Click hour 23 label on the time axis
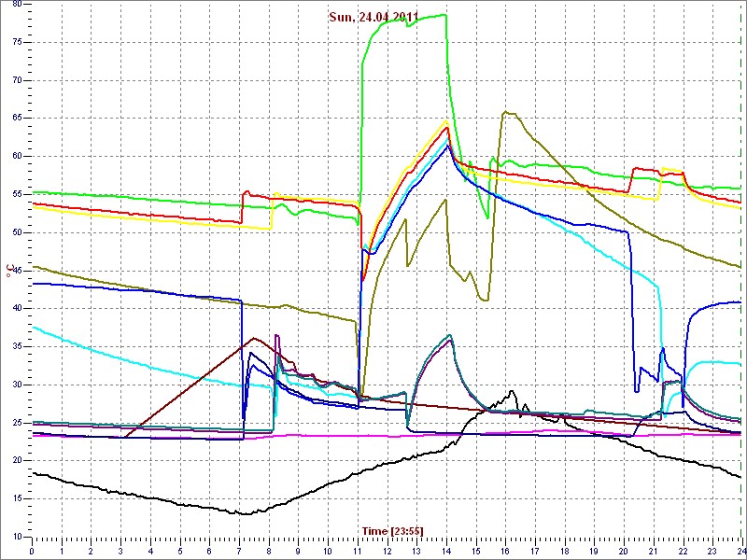Screen dimensions: 747x560 pyautogui.click(x=712, y=552)
